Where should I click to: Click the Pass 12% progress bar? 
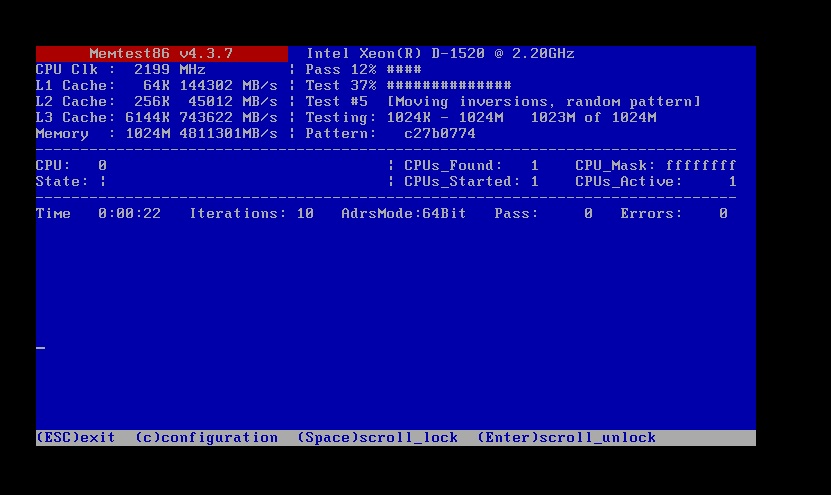364,69
